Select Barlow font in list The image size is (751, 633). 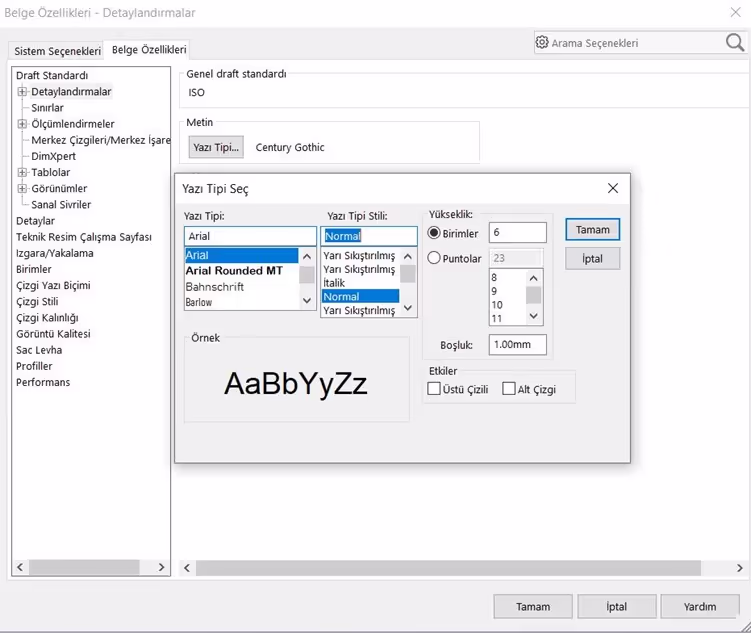199,302
